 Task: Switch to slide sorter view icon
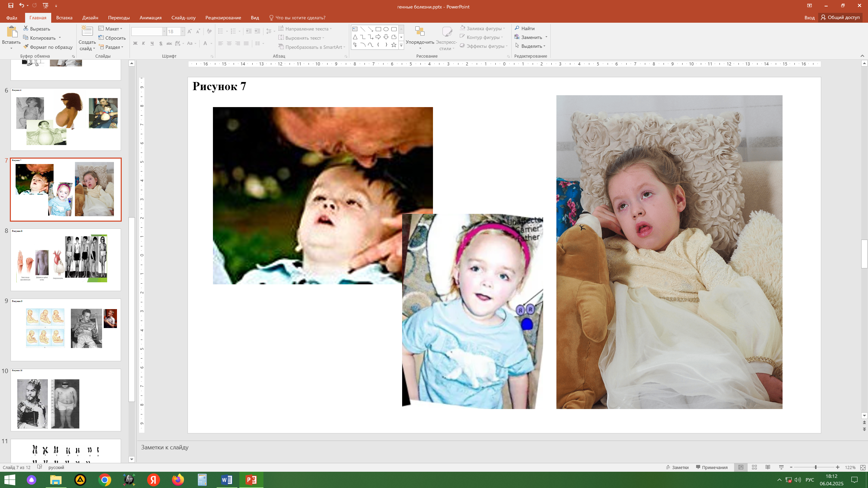coord(754,467)
